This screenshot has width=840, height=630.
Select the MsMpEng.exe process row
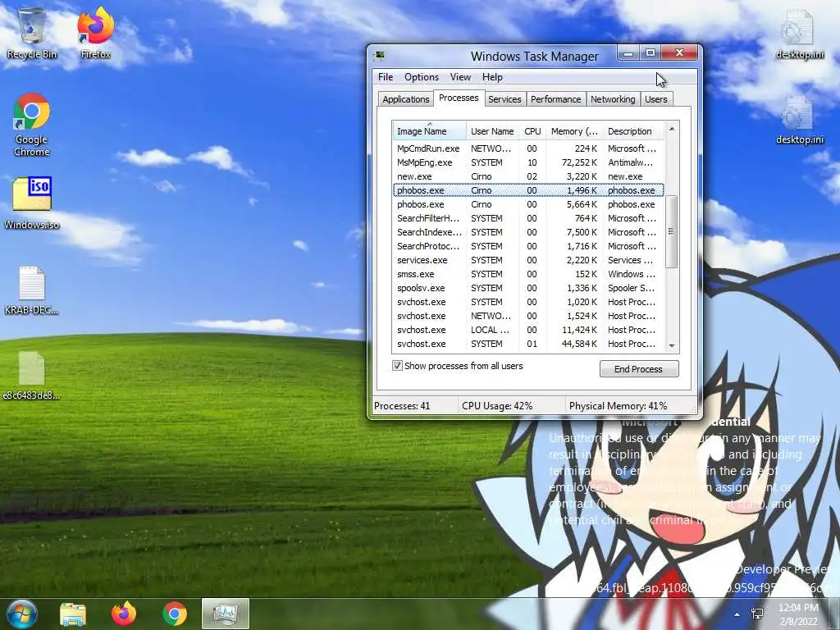(528, 162)
